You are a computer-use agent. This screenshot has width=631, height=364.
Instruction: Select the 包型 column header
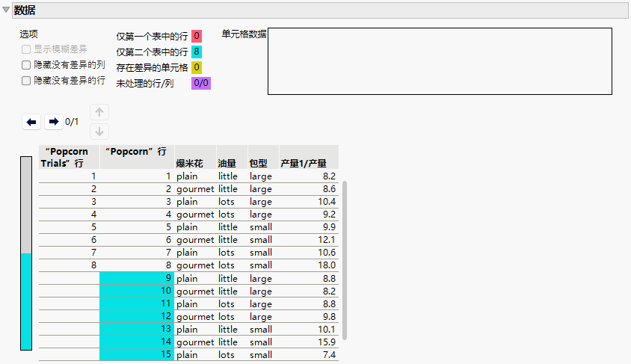click(263, 157)
